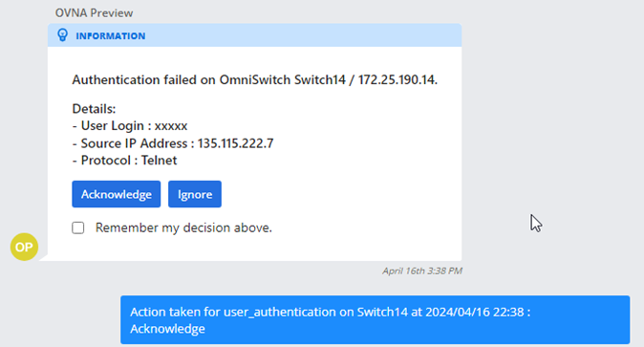This screenshot has width=644, height=347.
Task: Click the light blue information banner bar
Action: click(255, 35)
